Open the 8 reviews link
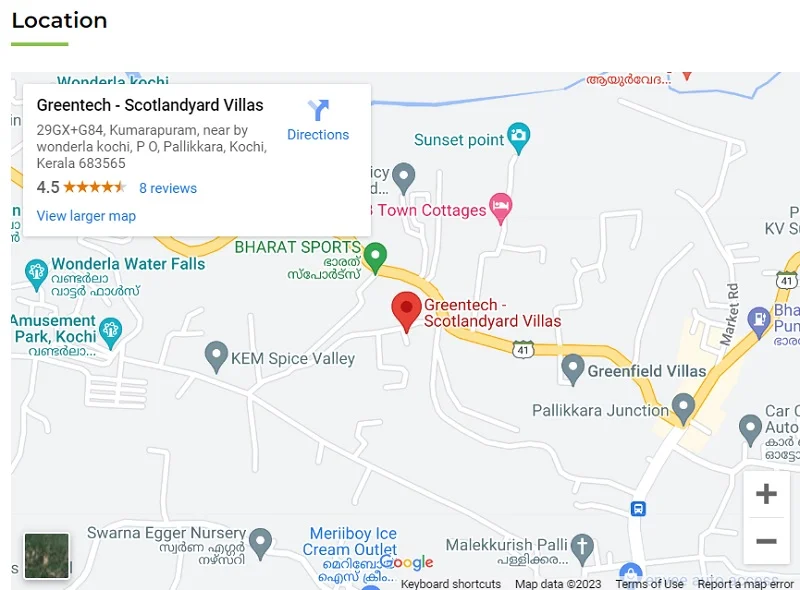The height and width of the screenshot is (590, 800). point(168,188)
